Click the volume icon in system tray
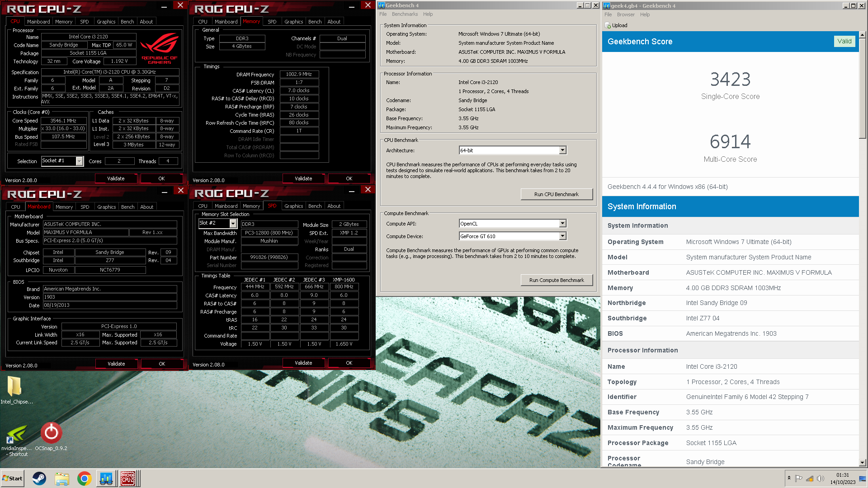The height and width of the screenshot is (488, 868). point(821,478)
